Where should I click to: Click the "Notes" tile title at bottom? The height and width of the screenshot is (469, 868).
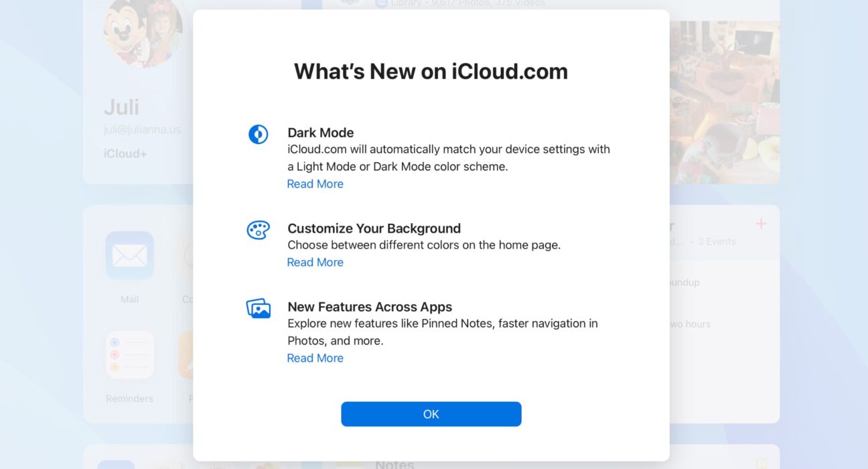click(394, 464)
